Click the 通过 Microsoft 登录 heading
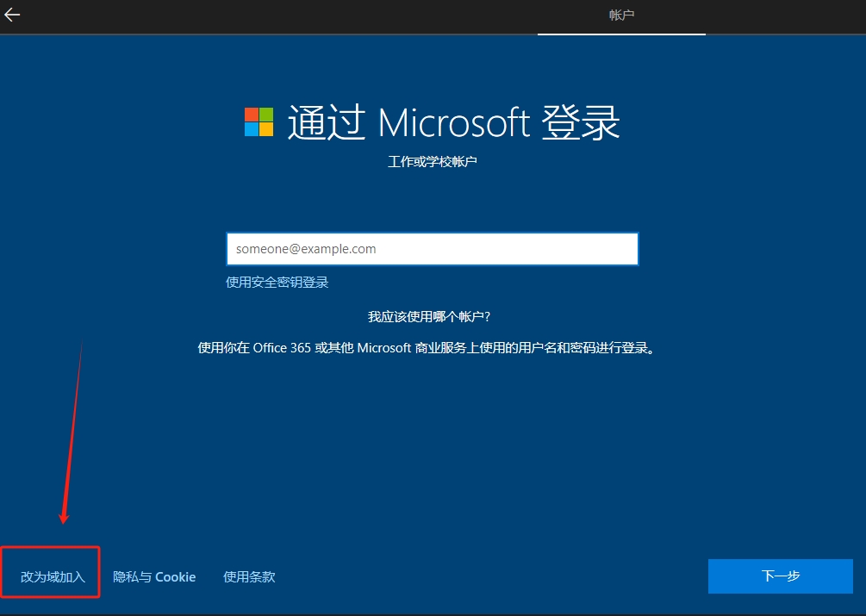 pyautogui.click(x=453, y=122)
